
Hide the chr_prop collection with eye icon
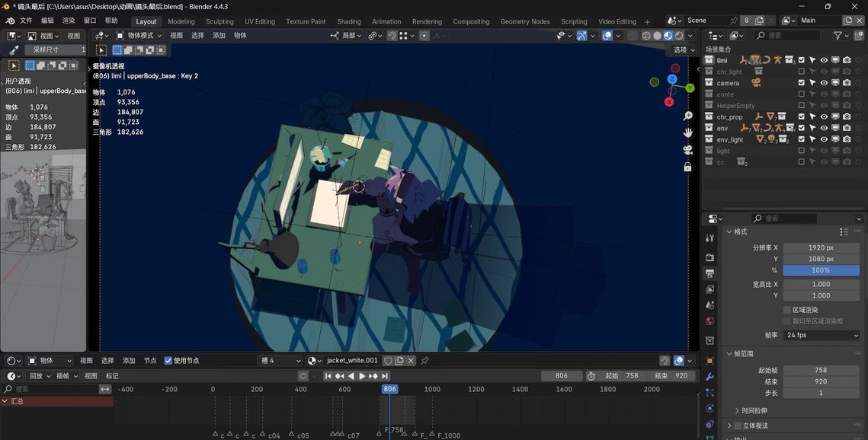point(824,116)
